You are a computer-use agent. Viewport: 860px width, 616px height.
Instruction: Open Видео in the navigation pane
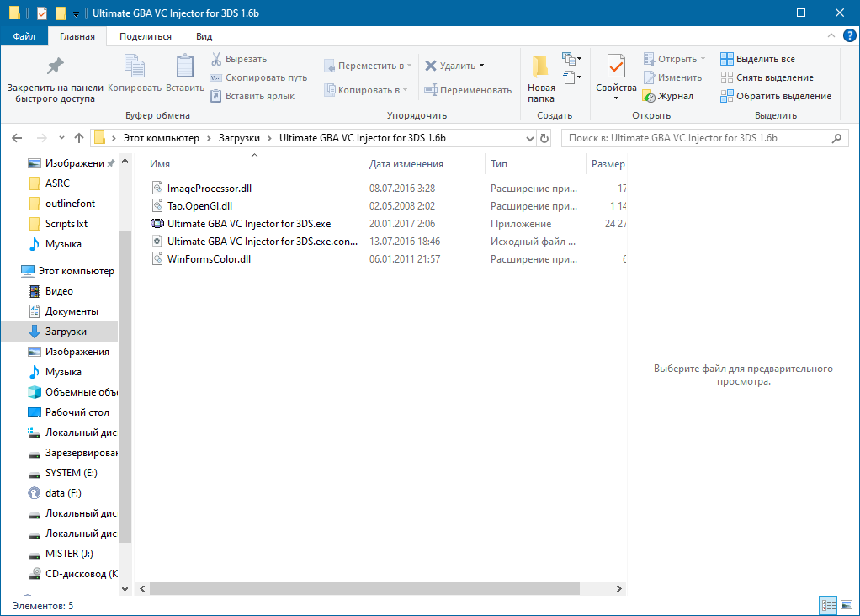tap(59, 291)
